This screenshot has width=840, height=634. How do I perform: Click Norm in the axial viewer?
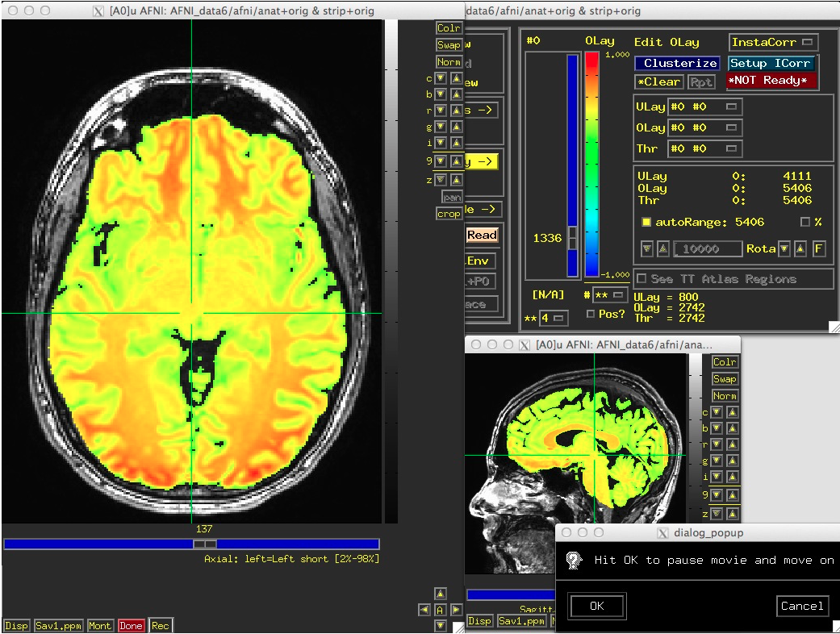[x=449, y=62]
